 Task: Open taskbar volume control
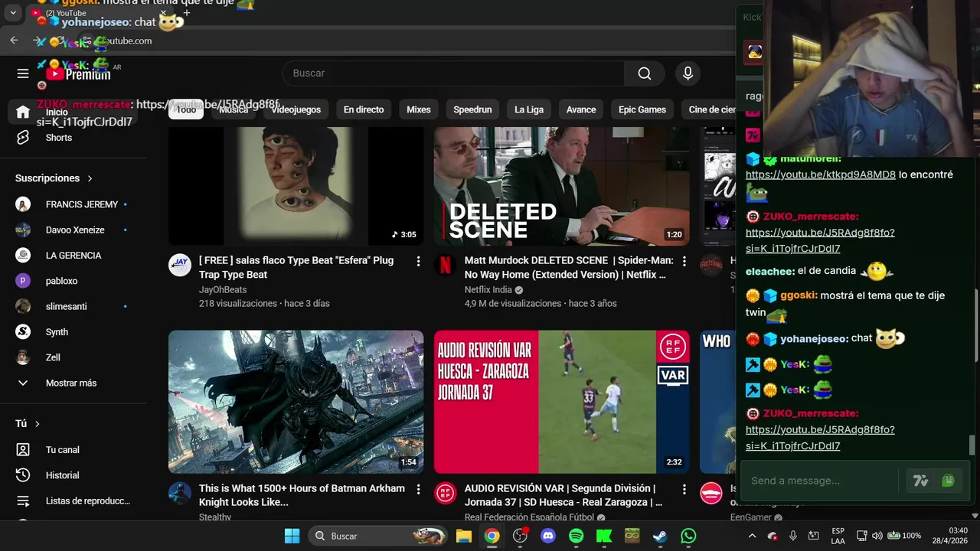(x=877, y=536)
